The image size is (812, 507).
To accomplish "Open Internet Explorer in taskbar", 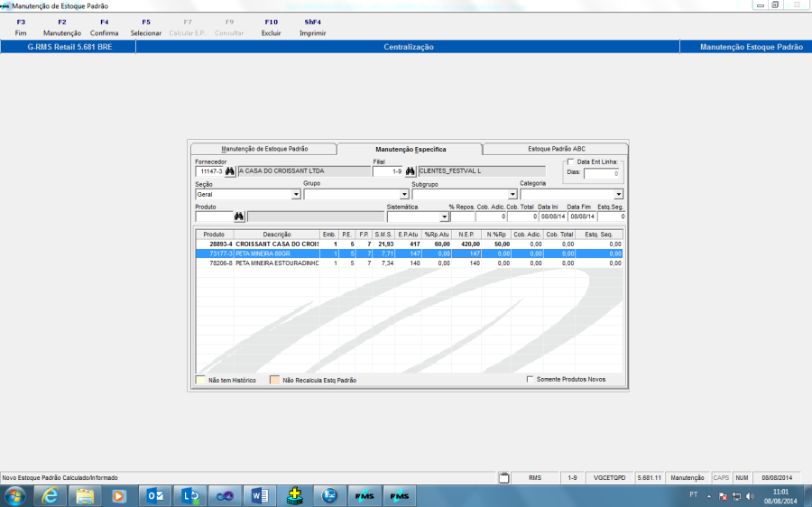I will (51, 496).
